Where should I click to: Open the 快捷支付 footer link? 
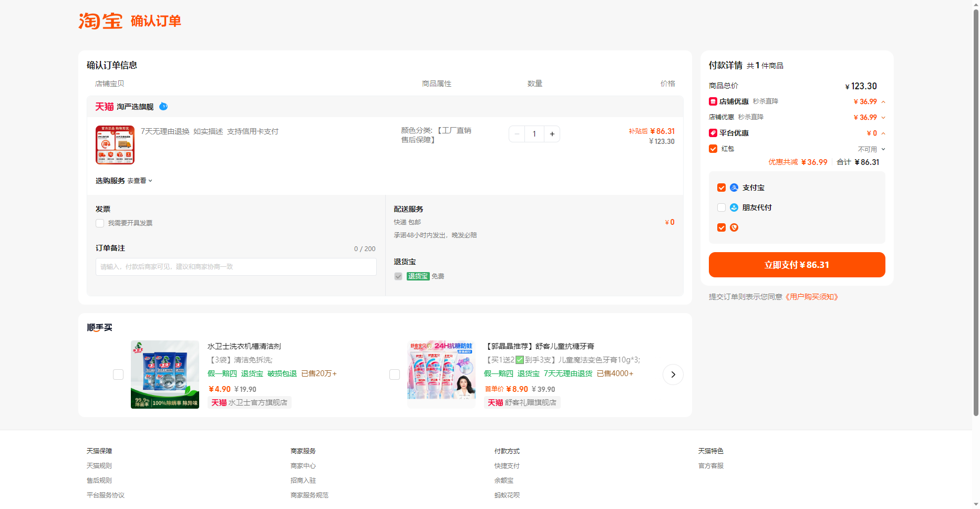coord(507,466)
